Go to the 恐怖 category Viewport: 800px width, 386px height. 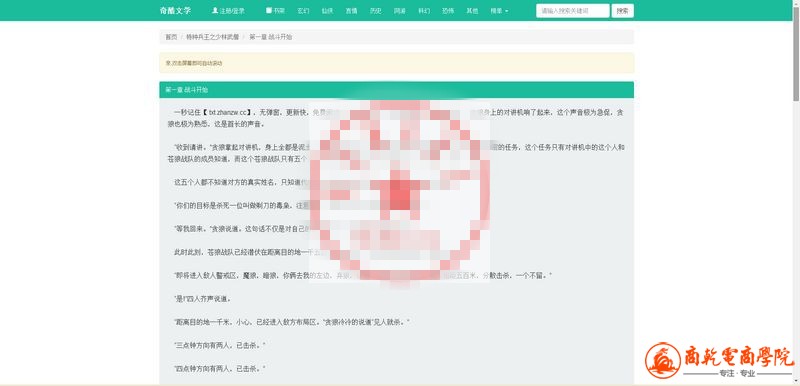[448, 11]
